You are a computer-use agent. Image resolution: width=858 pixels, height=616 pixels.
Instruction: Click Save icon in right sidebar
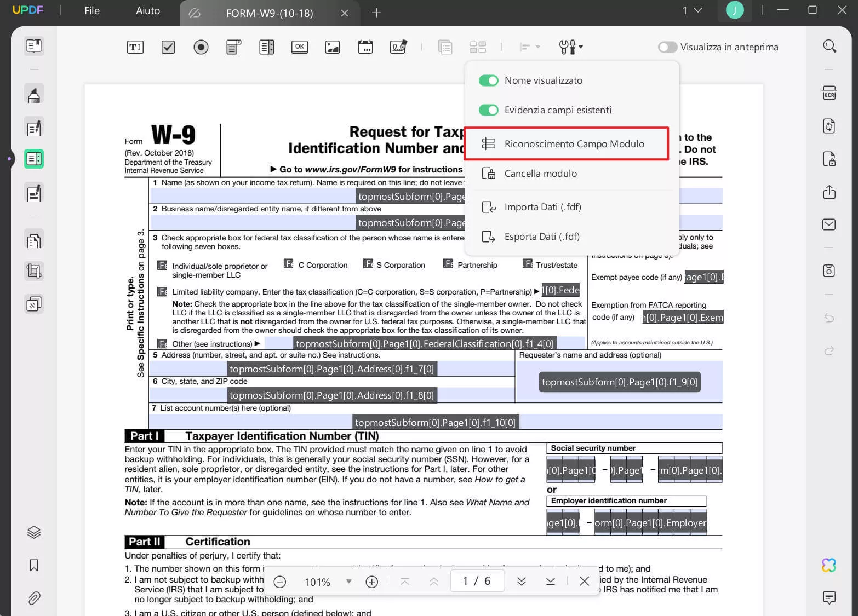tap(830, 270)
